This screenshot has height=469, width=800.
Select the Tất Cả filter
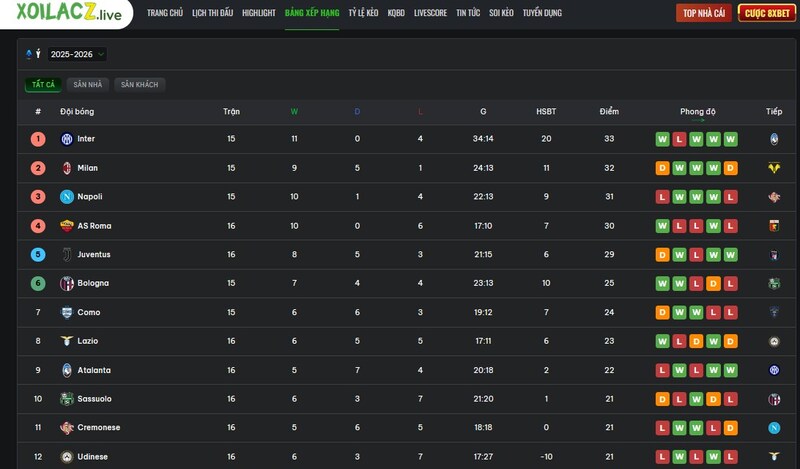pyautogui.click(x=43, y=85)
